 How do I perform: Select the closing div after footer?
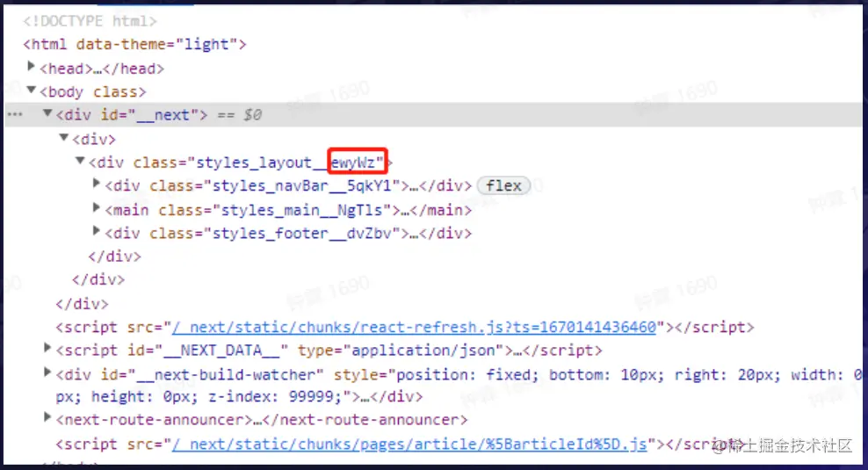114,257
